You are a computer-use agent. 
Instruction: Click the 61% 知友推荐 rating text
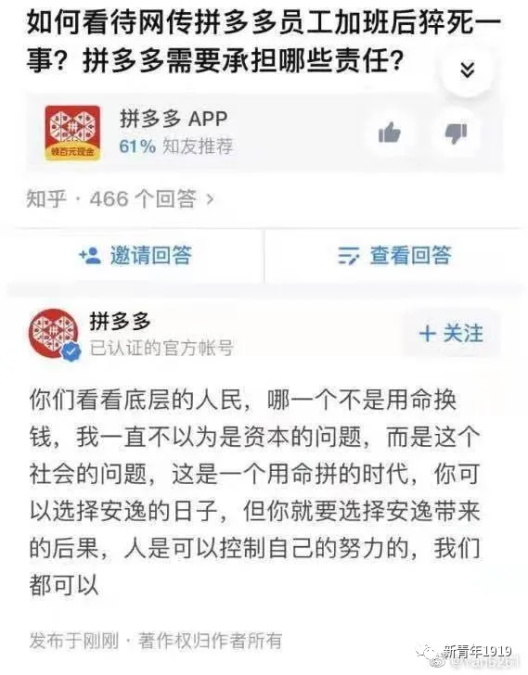tap(176, 146)
